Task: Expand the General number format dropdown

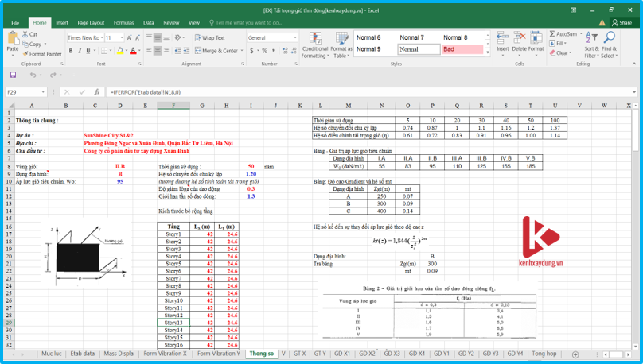Action: click(x=294, y=37)
